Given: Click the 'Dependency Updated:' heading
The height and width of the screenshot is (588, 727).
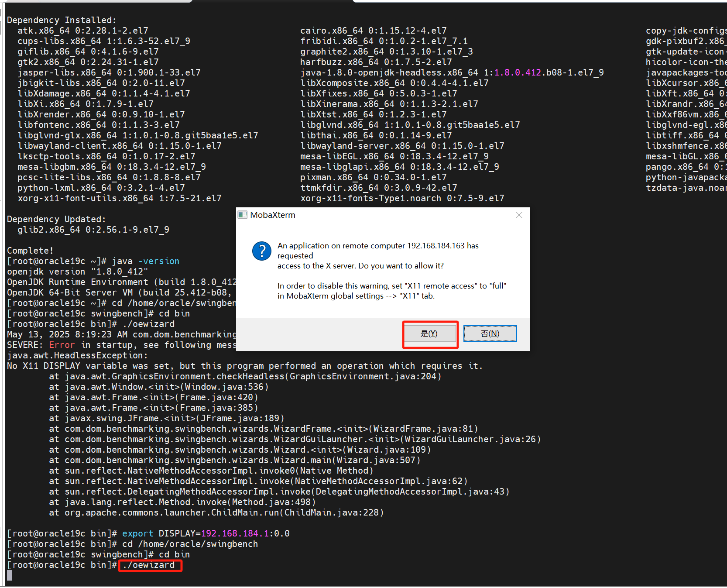Looking at the screenshot, I should pyautogui.click(x=56, y=219).
